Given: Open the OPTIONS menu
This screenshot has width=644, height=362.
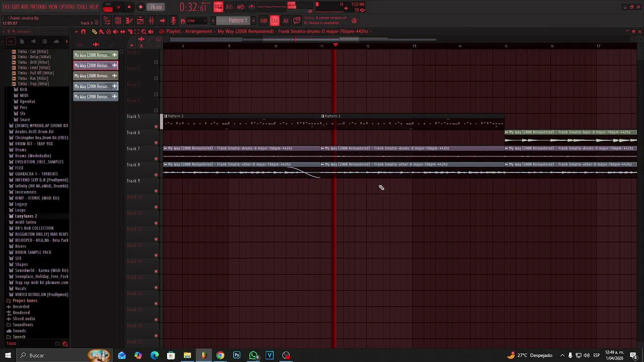Looking at the screenshot, I should (x=67, y=7).
